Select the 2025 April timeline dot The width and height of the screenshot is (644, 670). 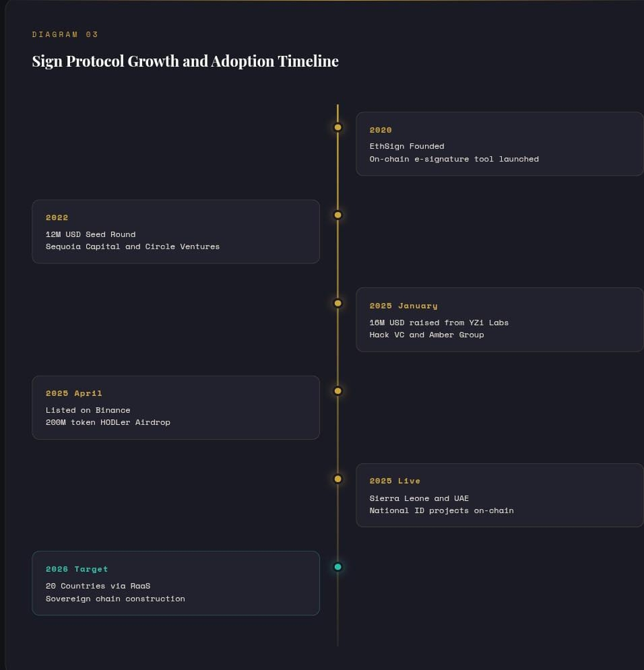(x=338, y=391)
